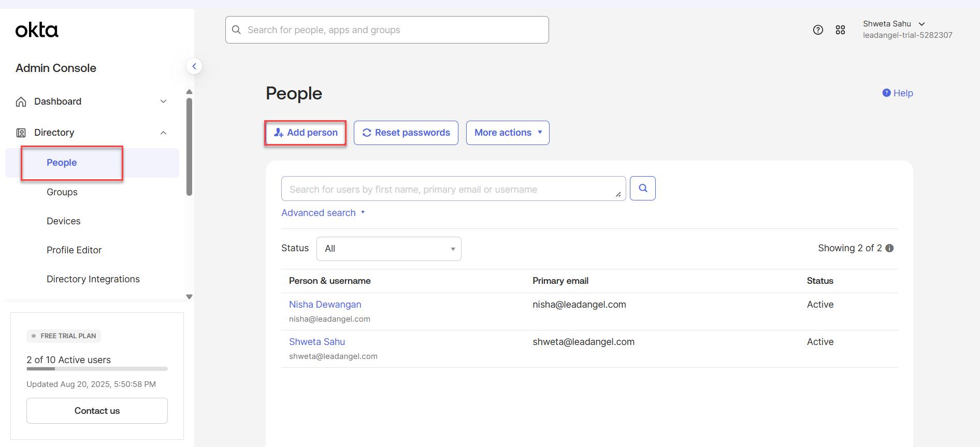Click the Dashboard home icon
Screen dimensions: 980x447
coord(21,102)
